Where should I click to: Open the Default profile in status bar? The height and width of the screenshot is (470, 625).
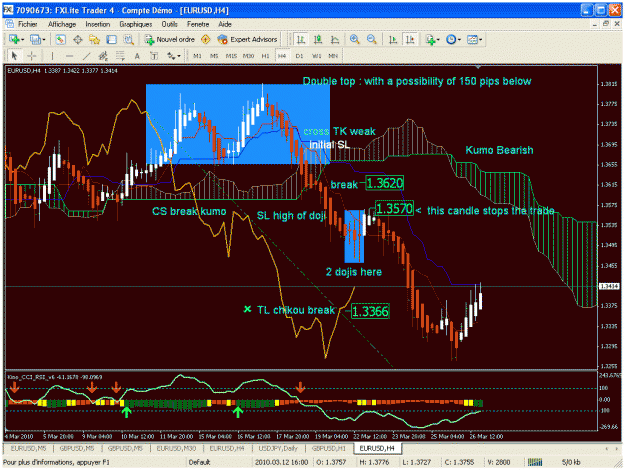(199, 462)
